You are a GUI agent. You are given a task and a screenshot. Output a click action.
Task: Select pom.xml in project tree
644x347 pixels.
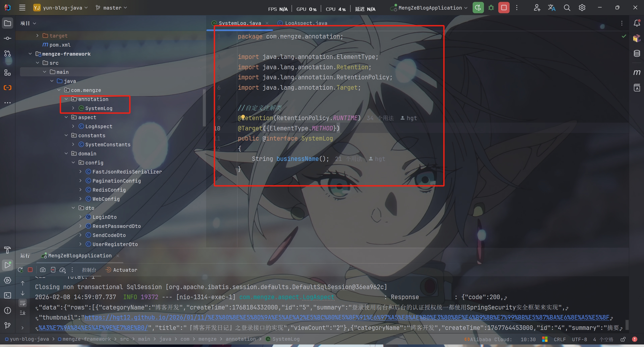(60, 45)
